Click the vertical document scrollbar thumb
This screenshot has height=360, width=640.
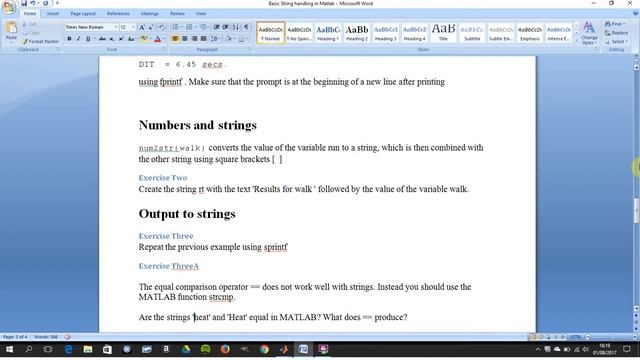coord(636,211)
